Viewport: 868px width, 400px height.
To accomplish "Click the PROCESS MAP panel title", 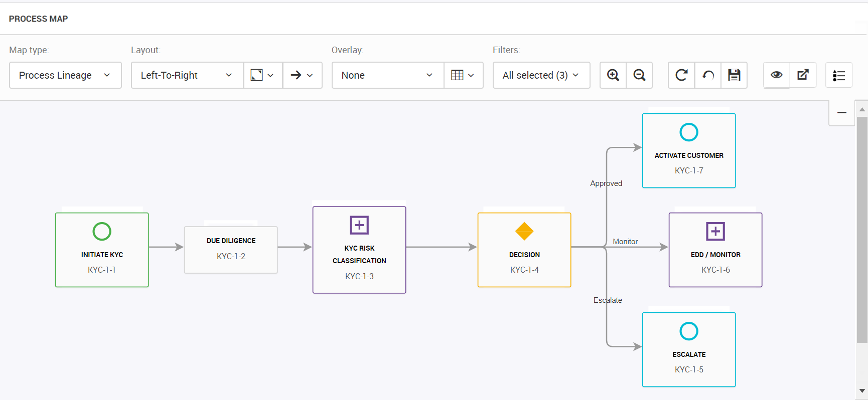I will click(x=38, y=19).
